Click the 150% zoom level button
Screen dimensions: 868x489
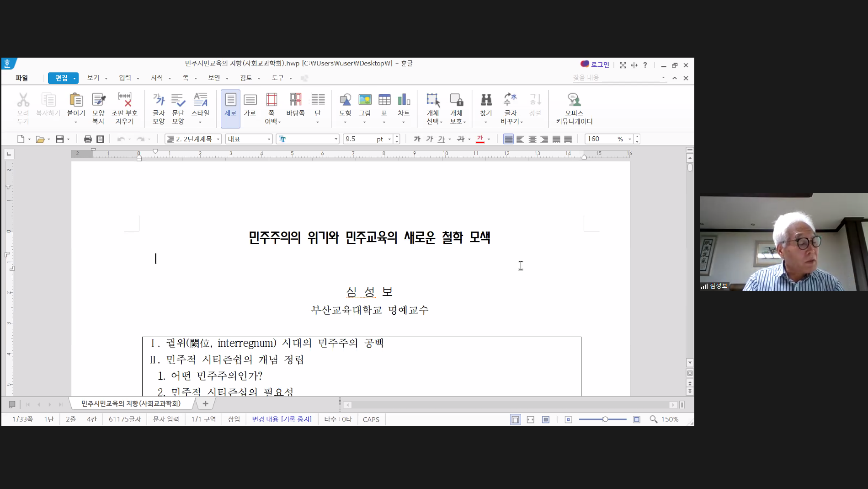click(670, 419)
